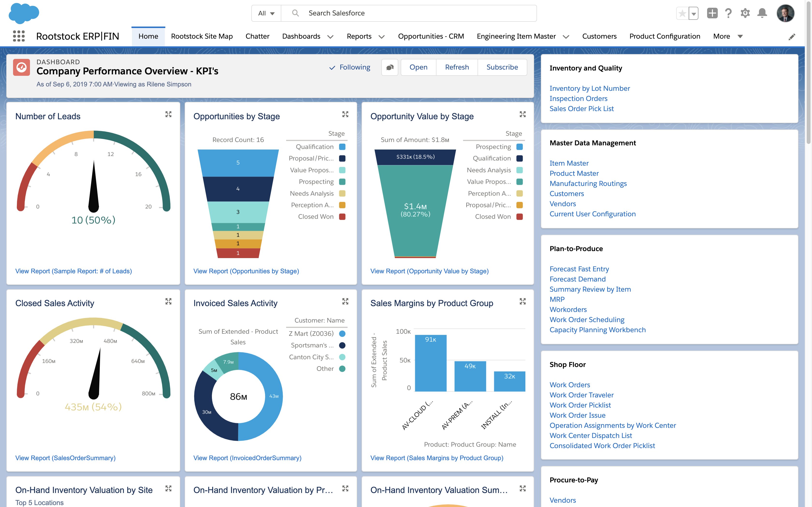
Task: Open the App Launcher grid icon
Action: (x=19, y=36)
